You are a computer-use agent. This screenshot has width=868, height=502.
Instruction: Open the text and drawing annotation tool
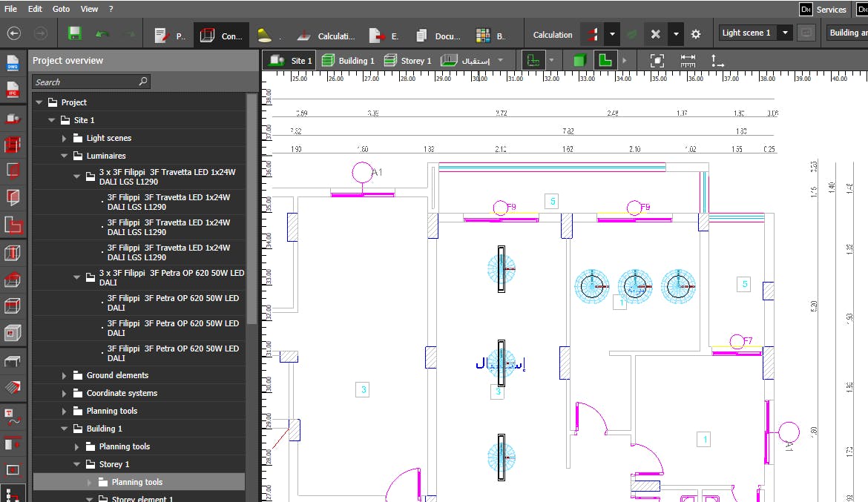coord(12,416)
